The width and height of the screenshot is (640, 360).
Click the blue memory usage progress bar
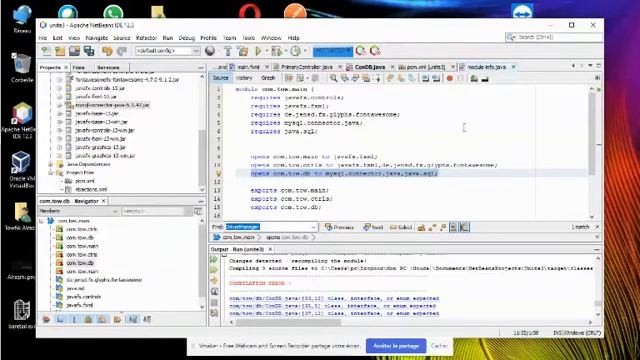(333, 51)
